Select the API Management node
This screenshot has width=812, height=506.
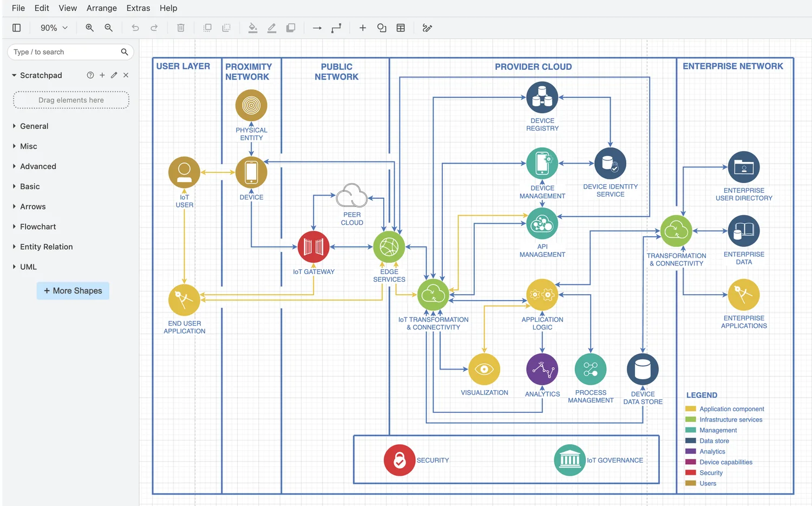coord(542,223)
